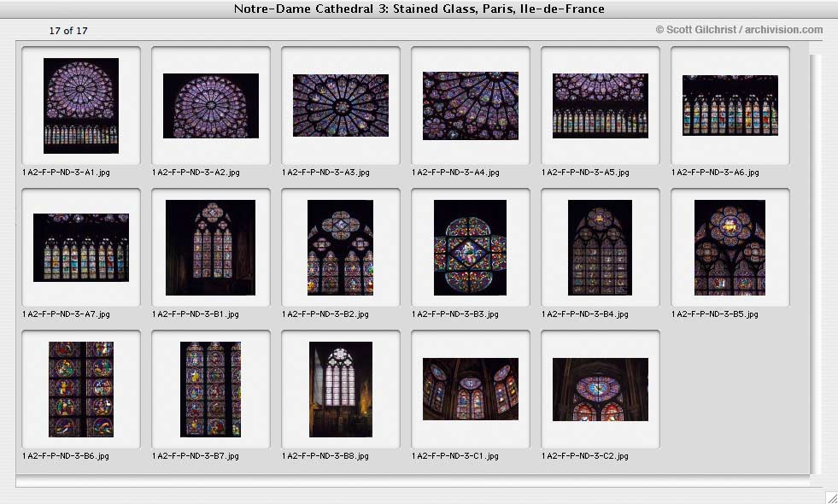Click filename label 1A2-F-P-ND-3-A1.jpg
The image size is (838, 504).
point(67,173)
